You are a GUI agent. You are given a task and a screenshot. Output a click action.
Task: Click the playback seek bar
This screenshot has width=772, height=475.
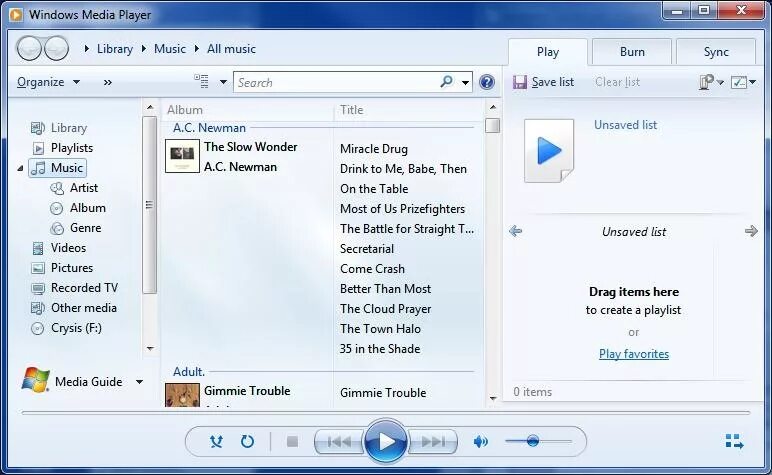tap(386, 412)
